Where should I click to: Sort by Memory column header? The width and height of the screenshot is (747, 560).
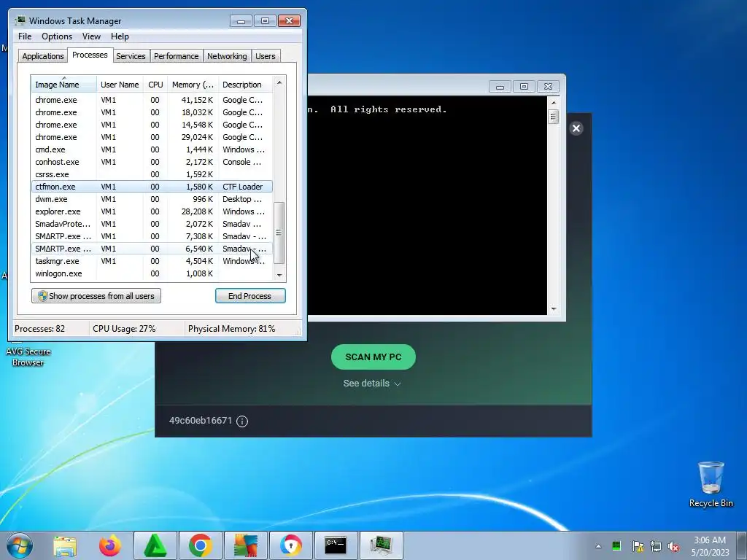[193, 84]
